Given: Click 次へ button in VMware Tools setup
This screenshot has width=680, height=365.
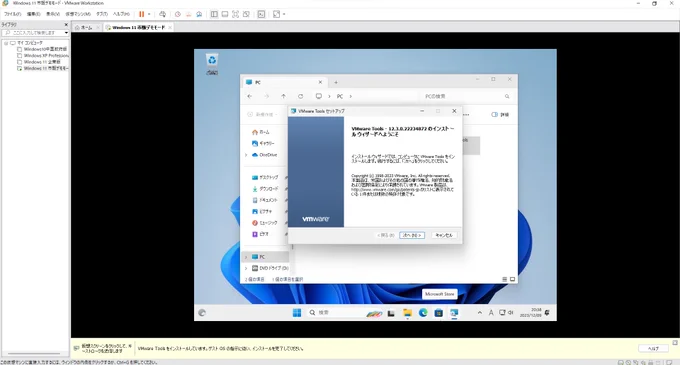Looking at the screenshot, I should [x=412, y=235].
